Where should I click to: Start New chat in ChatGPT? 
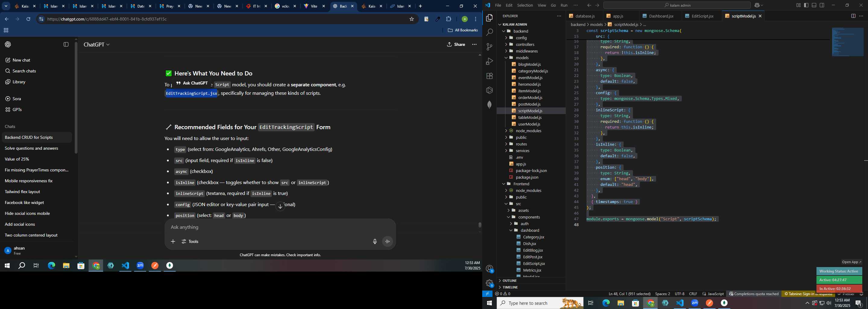tap(18, 60)
